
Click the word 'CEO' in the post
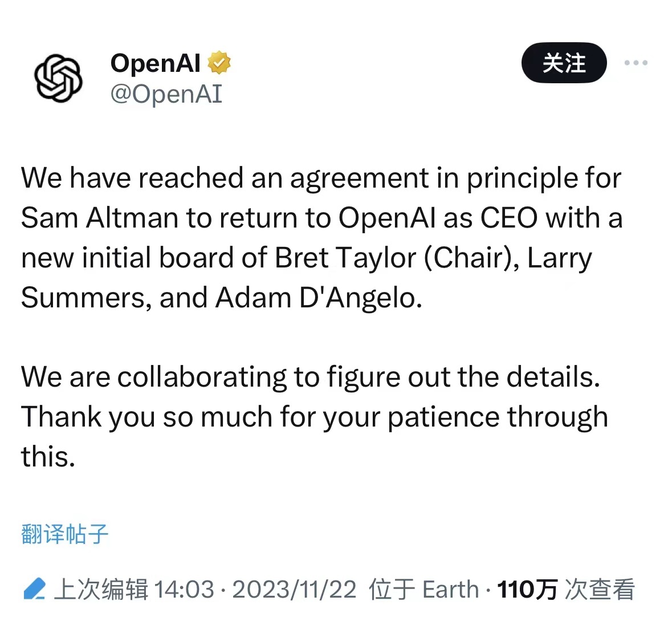[509, 218]
